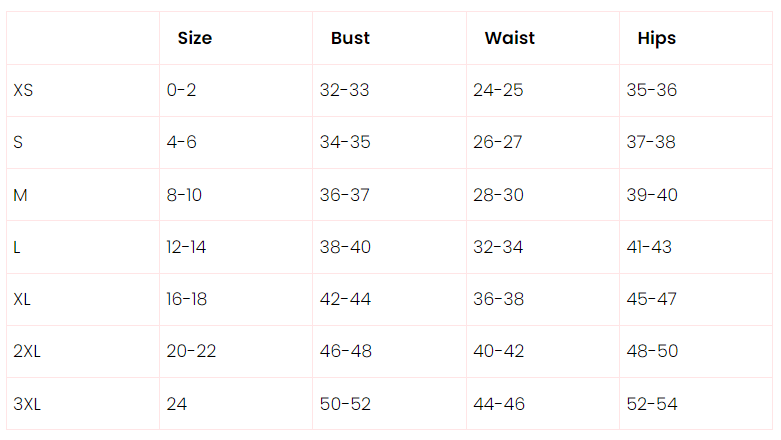Image resolution: width=781 pixels, height=440 pixels.
Task: Select the 3XL row label
Action: click(x=29, y=404)
